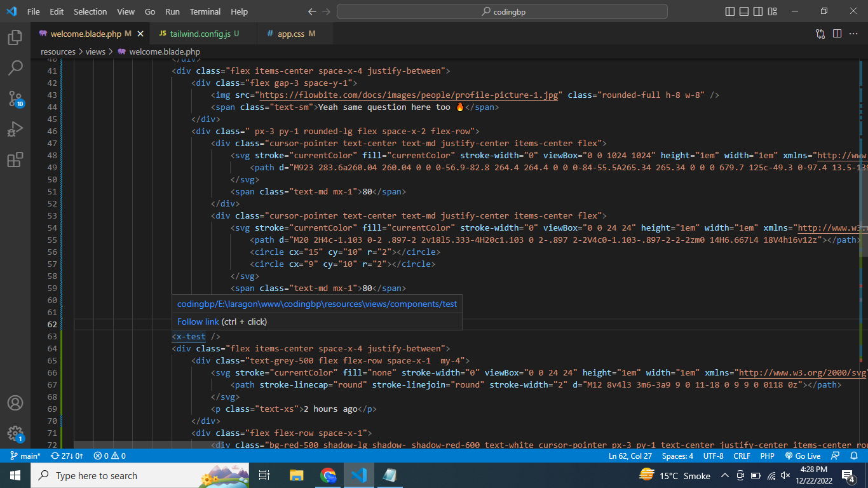Toggle the Secondary Side Bar
This screenshot has width=868, height=488.
[x=757, y=11]
